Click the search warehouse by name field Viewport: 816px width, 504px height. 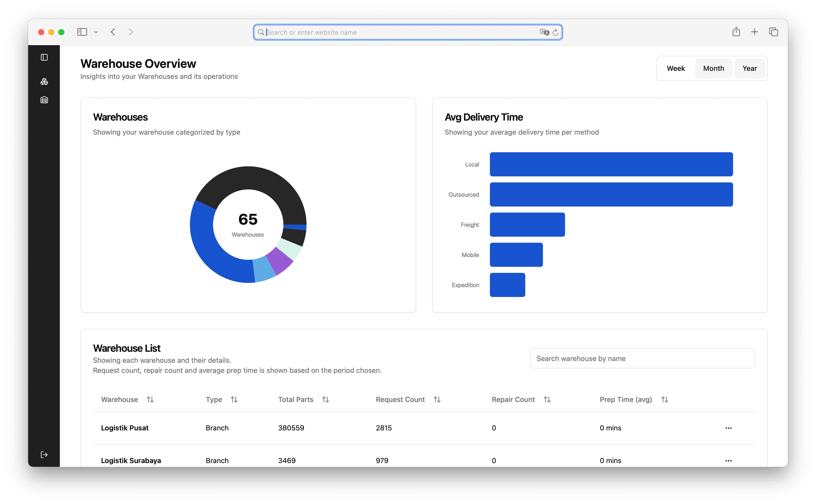tap(642, 358)
